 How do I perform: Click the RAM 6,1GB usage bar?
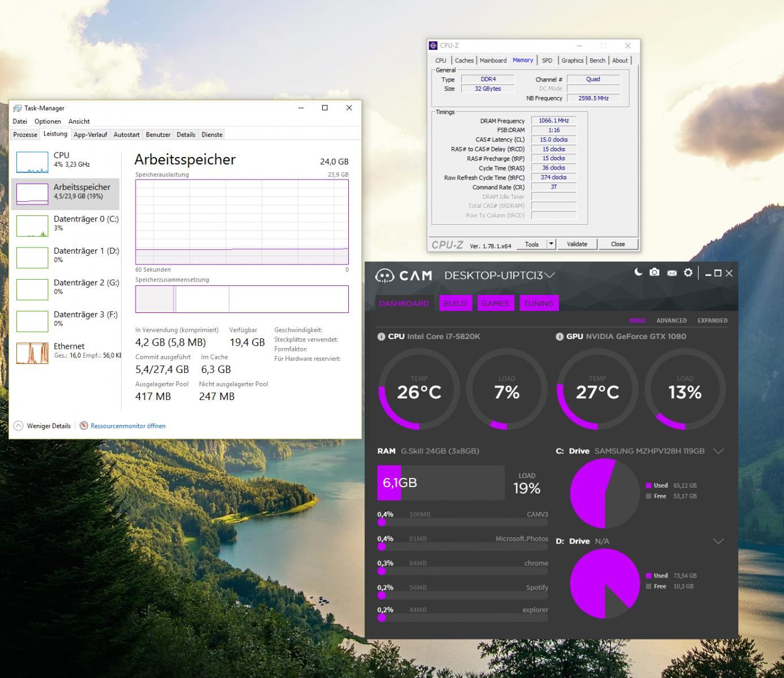441,483
